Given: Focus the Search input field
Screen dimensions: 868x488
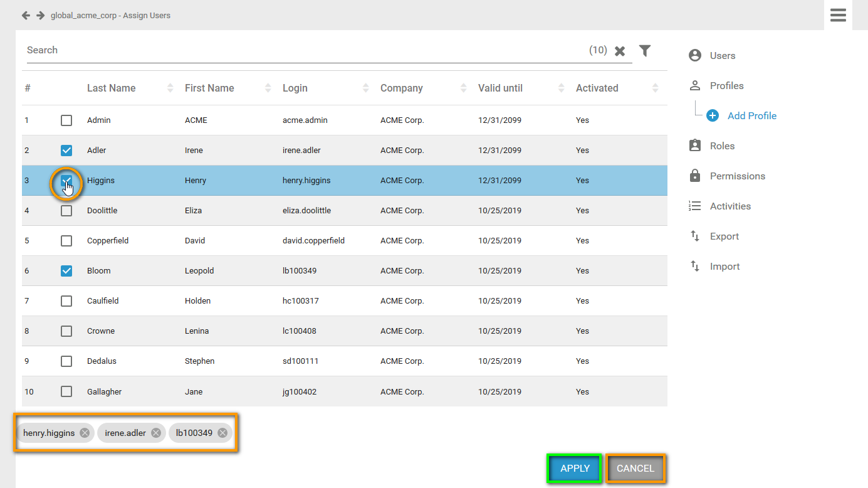Looking at the screenshot, I should 301,50.
